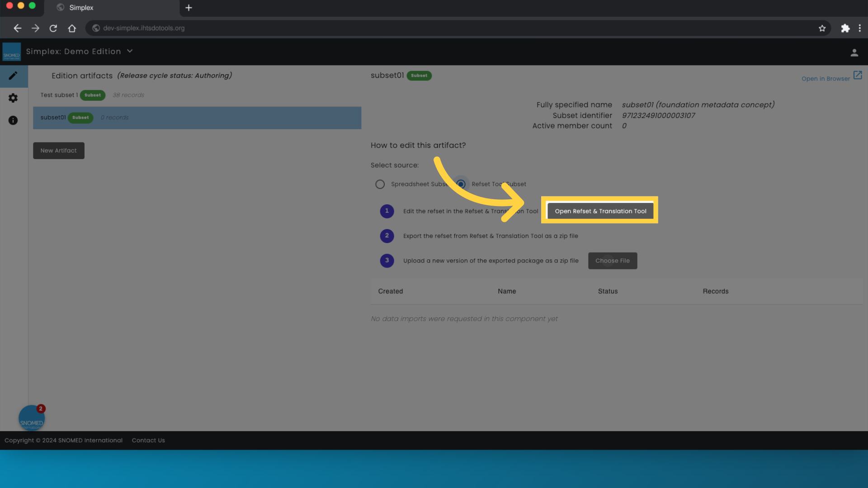Click the Edition artifacts heading
The height and width of the screenshot is (488, 868).
(x=82, y=76)
